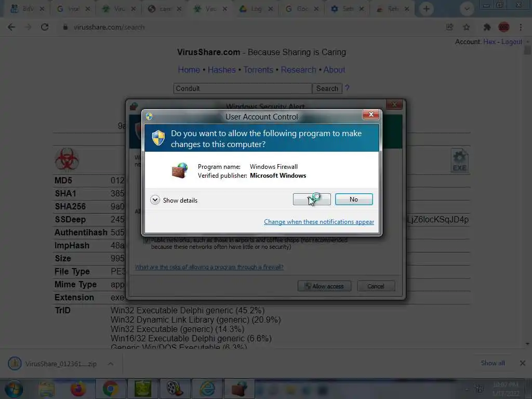Viewport: 532px width, 399px height.
Task: Click the share page icon in toolbar
Action: [x=449, y=27]
